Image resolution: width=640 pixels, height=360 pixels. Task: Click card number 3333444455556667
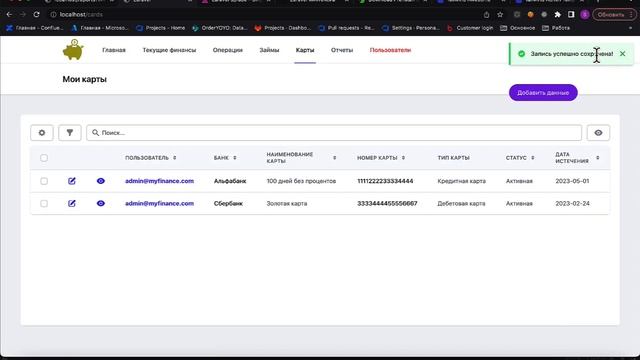387,203
